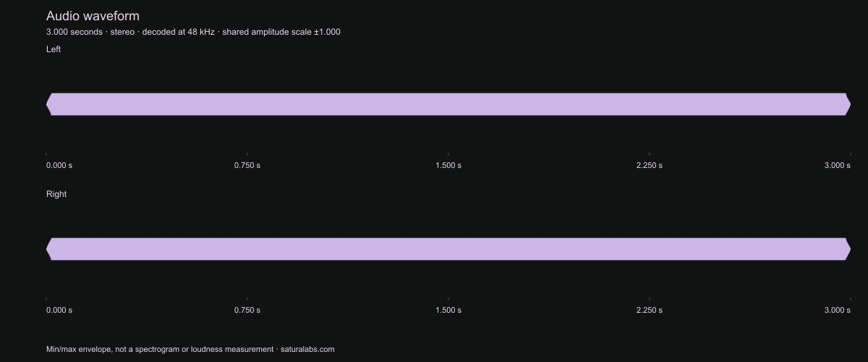This screenshot has height=362, width=868.
Task: Click the 1.500 s marker on Left timeline
Action: point(448,166)
